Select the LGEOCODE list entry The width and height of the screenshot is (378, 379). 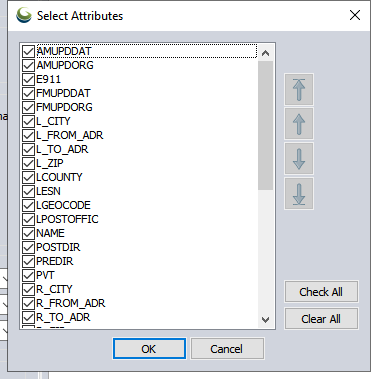point(63,205)
